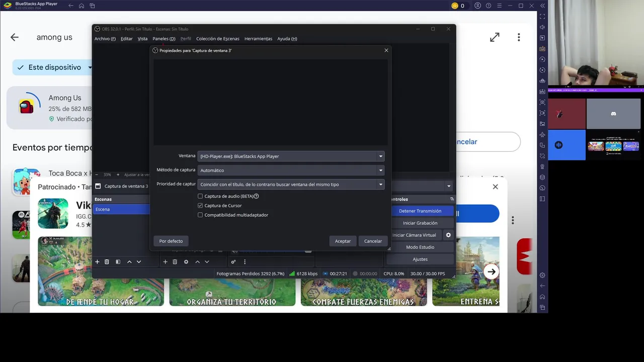Click Aceptar in properties dialog
The image size is (644, 362).
(x=343, y=241)
